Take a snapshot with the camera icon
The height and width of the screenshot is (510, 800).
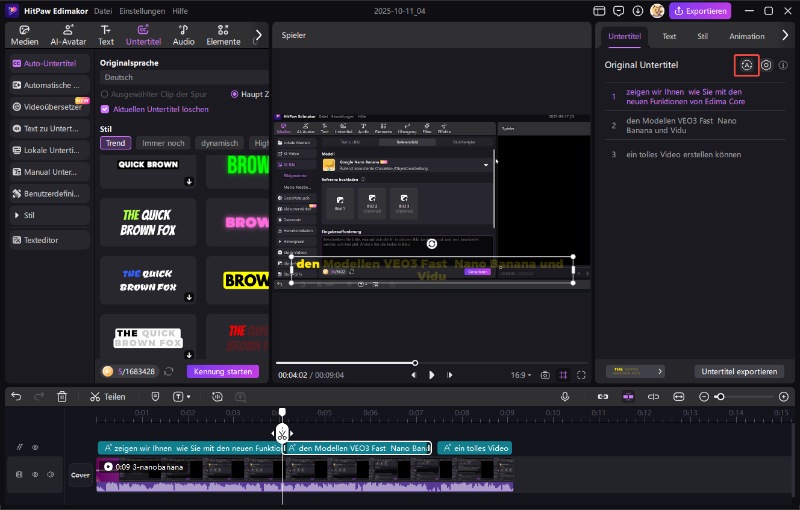click(545, 375)
